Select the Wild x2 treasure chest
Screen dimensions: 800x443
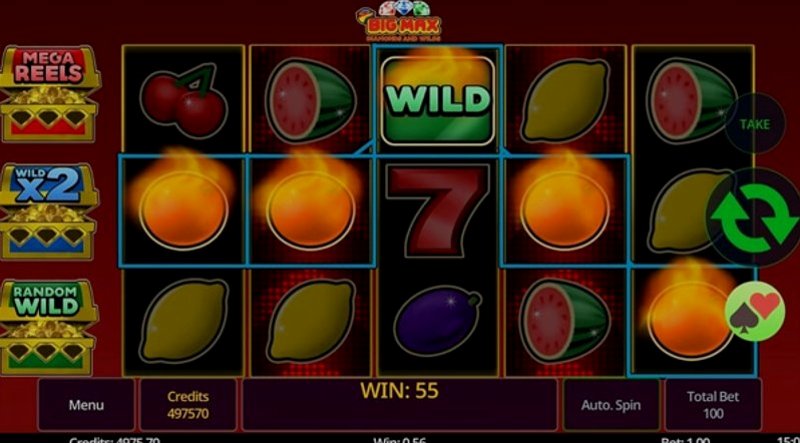coord(48,212)
